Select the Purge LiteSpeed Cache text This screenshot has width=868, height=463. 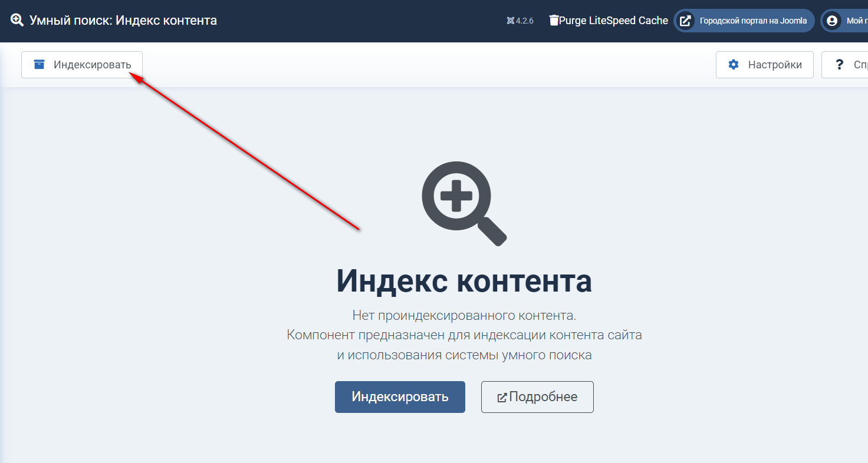pos(613,21)
